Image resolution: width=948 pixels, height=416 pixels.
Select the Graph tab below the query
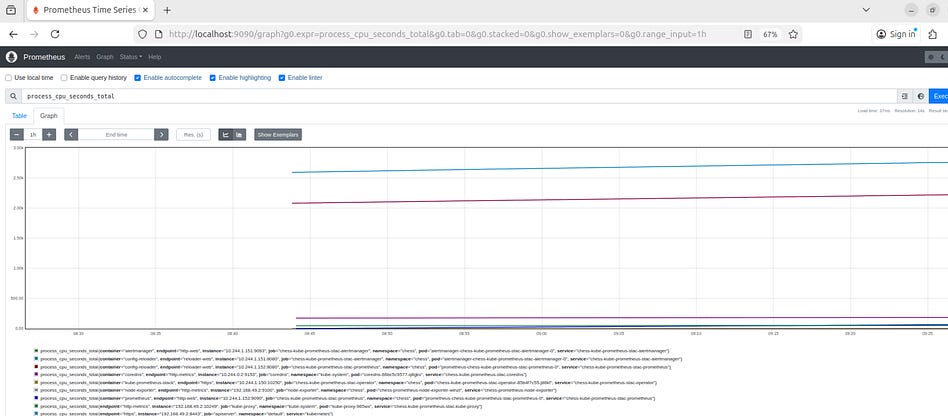click(x=49, y=115)
